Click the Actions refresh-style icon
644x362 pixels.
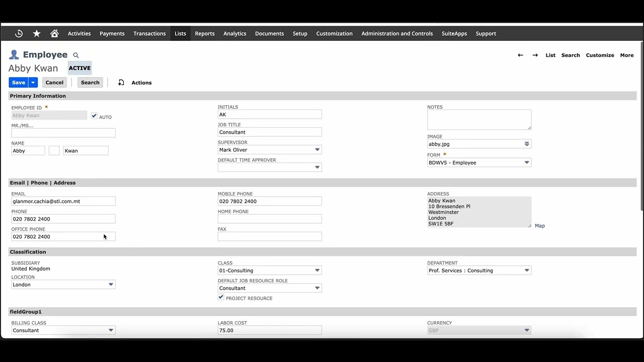121,82
